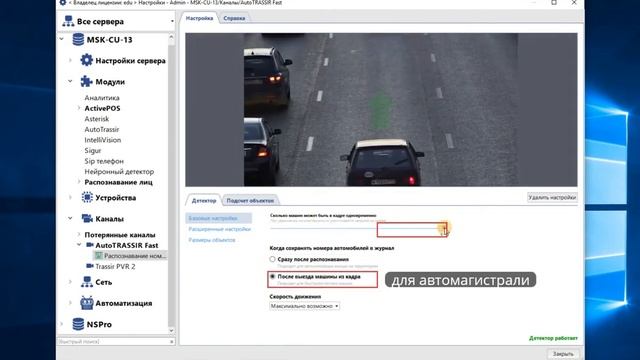The height and width of the screenshot is (360, 640).
Task: Click the camera icon next to Каналы
Action: (87, 219)
